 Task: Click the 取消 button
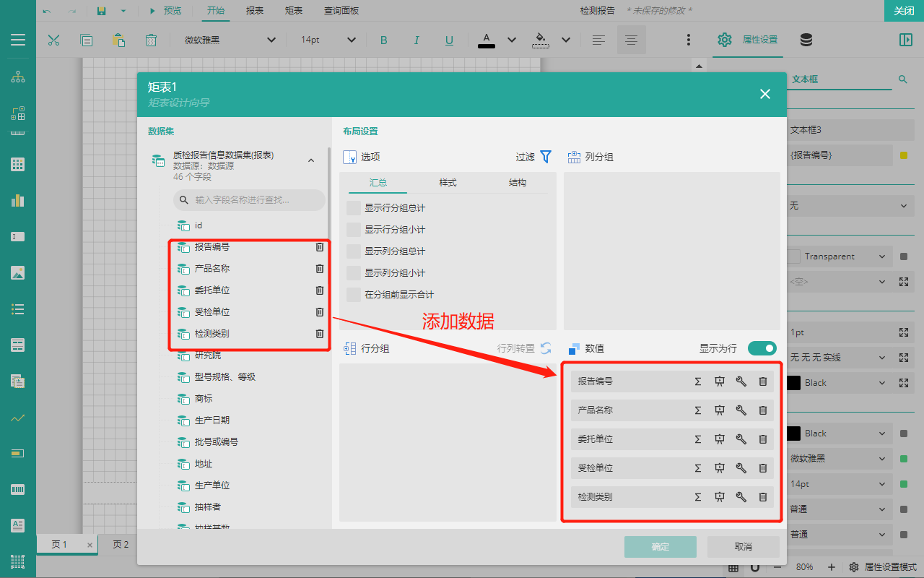pyautogui.click(x=743, y=547)
